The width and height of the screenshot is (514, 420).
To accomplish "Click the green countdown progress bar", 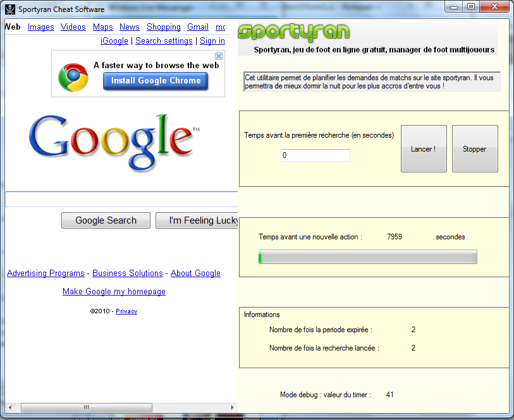I will click(x=368, y=256).
